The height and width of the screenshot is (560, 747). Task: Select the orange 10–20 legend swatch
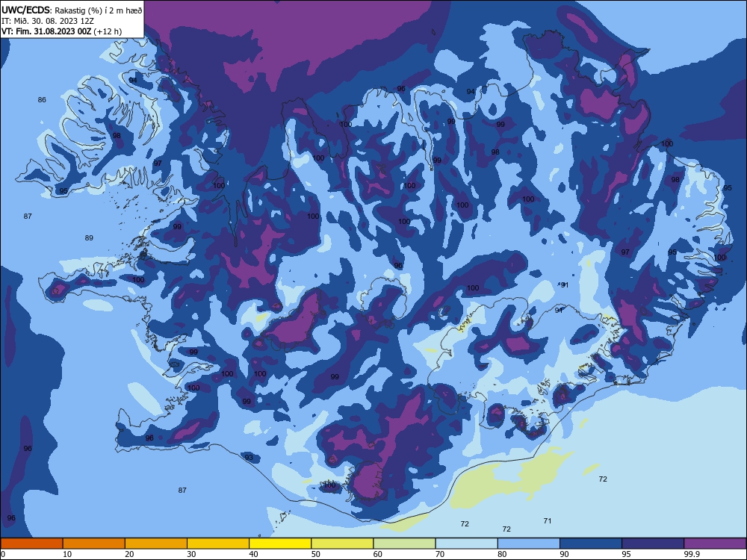[x=94, y=544]
